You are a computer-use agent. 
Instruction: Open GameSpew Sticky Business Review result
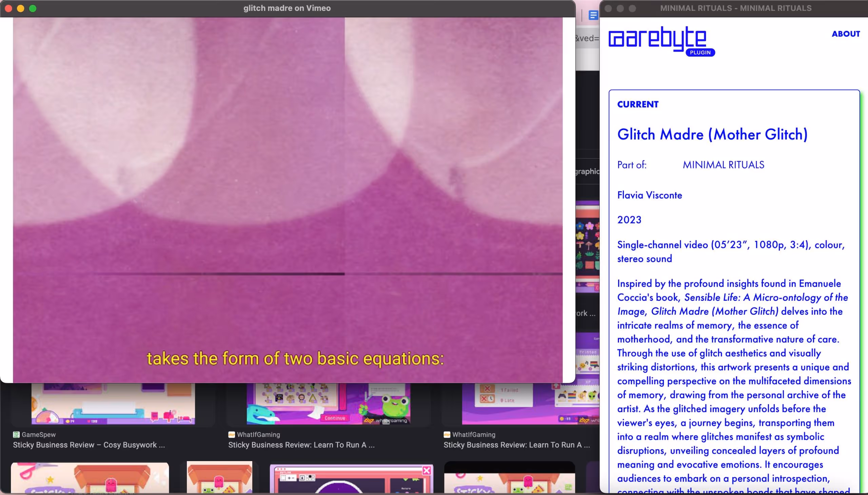89,445
